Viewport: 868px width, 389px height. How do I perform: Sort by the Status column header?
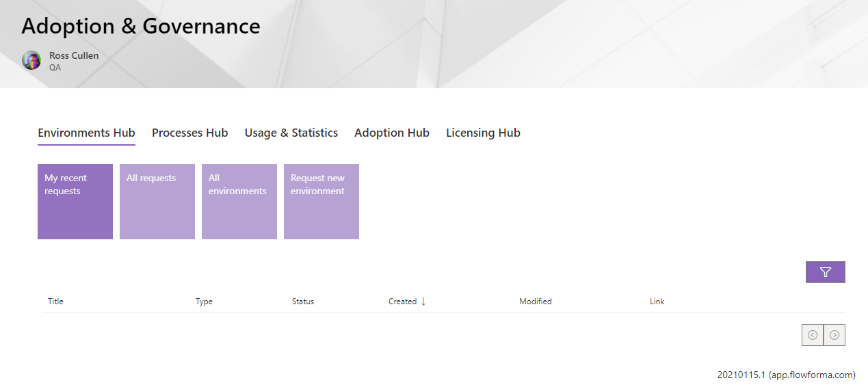[303, 301]
